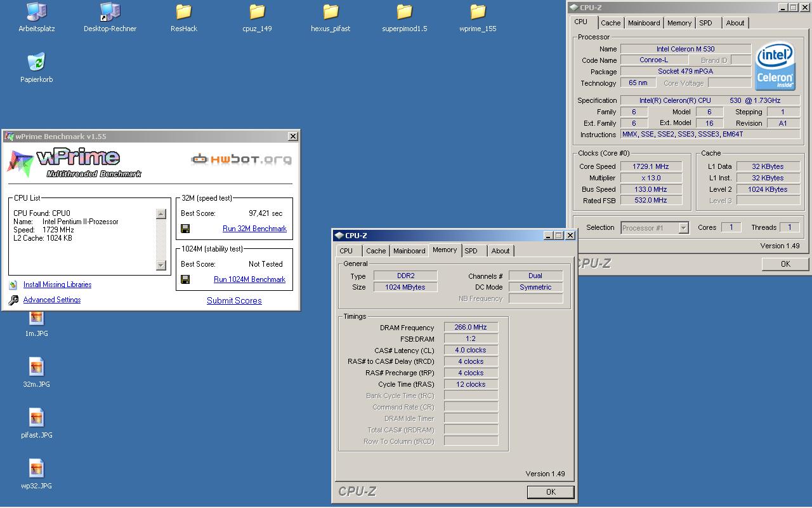Select the 1m.JPG file icon
This screenshot has width=812, height=508.
36,318
